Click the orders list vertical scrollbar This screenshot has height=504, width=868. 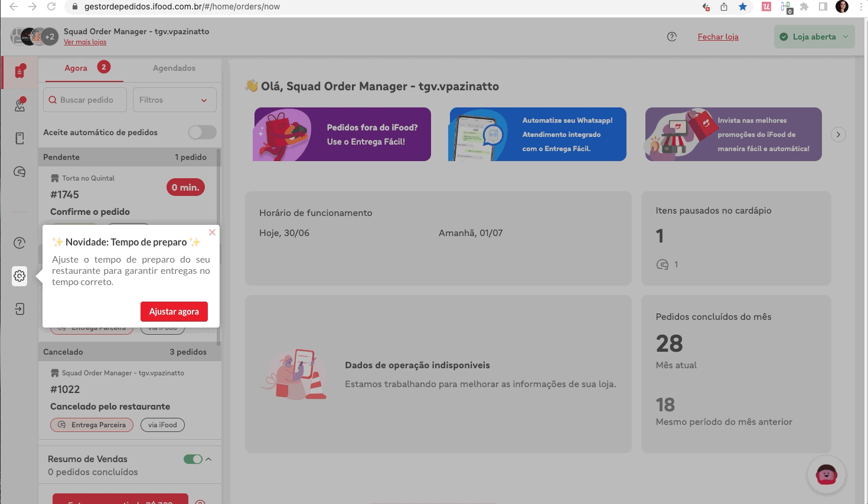click(x=219, y=247)
